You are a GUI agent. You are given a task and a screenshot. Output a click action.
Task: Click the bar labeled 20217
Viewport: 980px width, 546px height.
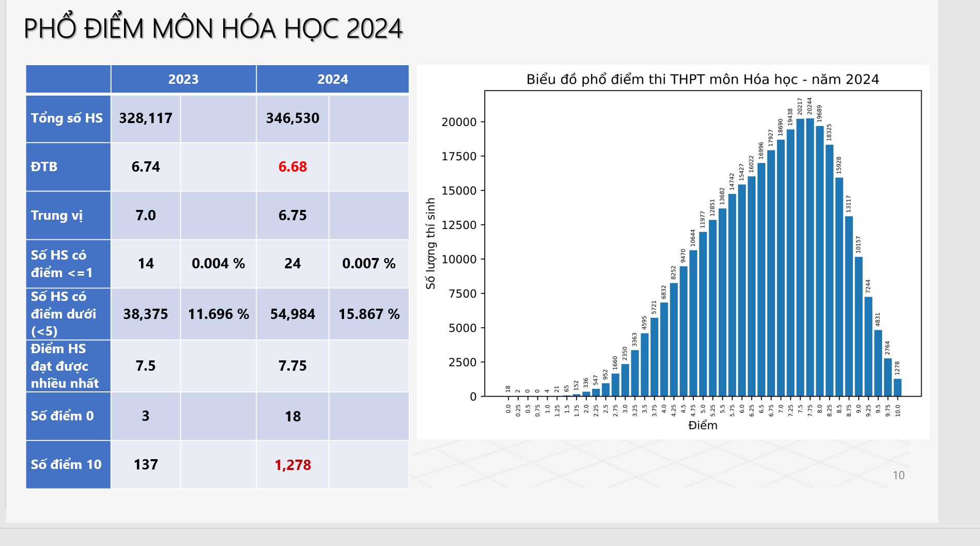point(800,257)
